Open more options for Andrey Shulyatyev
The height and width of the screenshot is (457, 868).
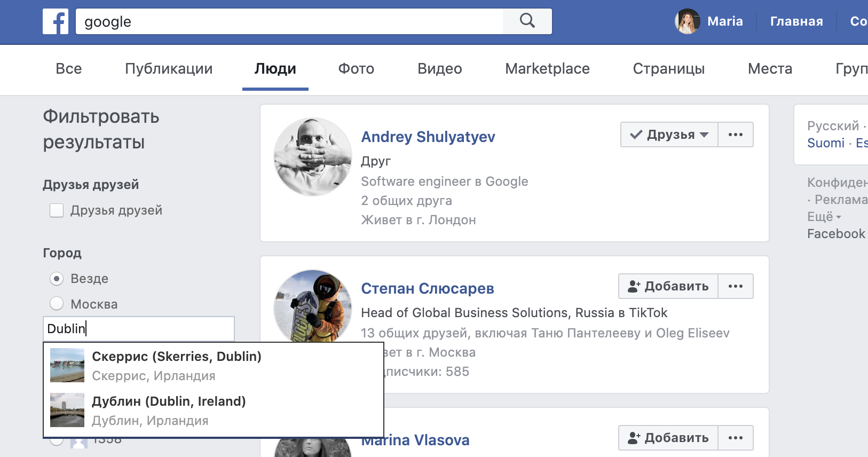[x=736, y=135]
